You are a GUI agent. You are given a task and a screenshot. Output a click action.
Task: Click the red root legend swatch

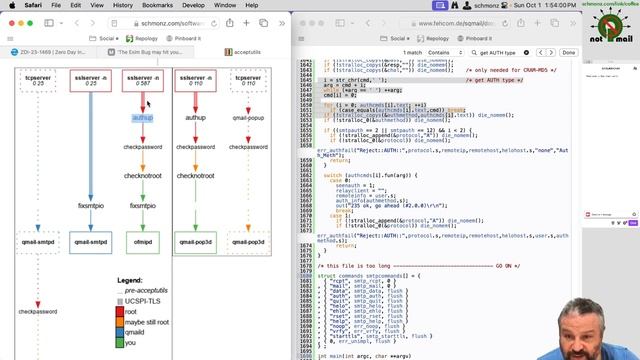[x=120, y=311]
